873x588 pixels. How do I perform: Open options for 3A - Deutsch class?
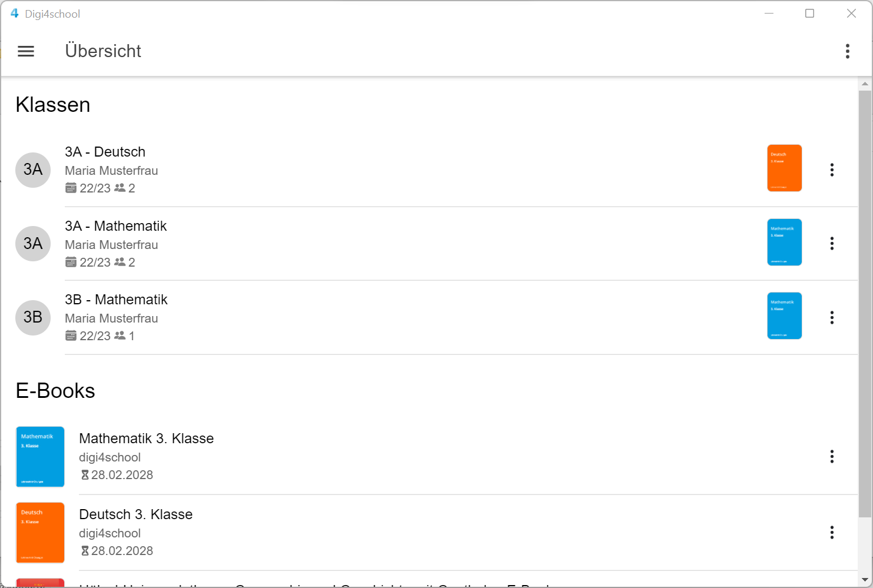(832, 170)
